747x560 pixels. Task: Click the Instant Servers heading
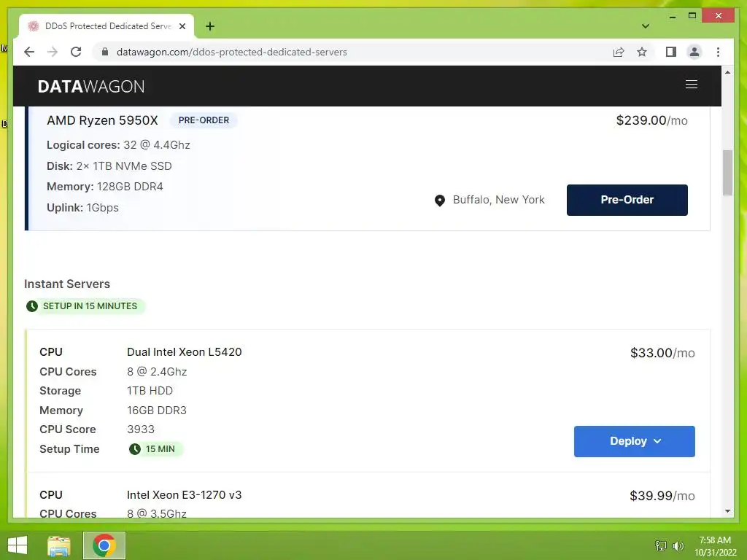coord(67,284)
